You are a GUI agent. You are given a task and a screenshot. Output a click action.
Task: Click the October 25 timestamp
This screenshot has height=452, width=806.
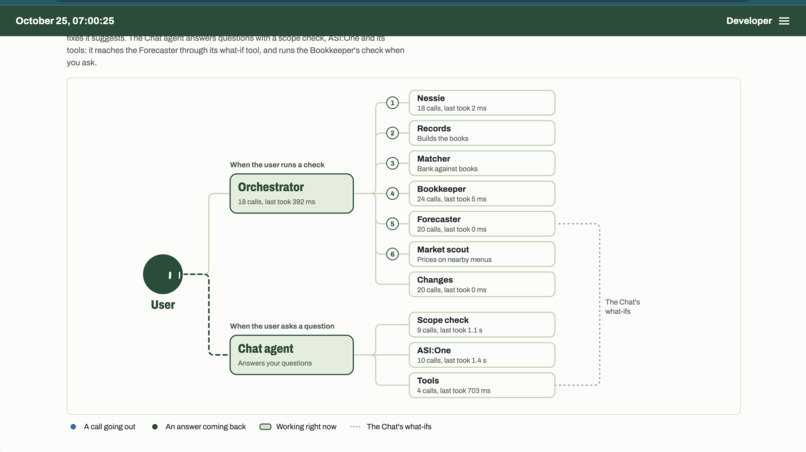pos(65,21)
